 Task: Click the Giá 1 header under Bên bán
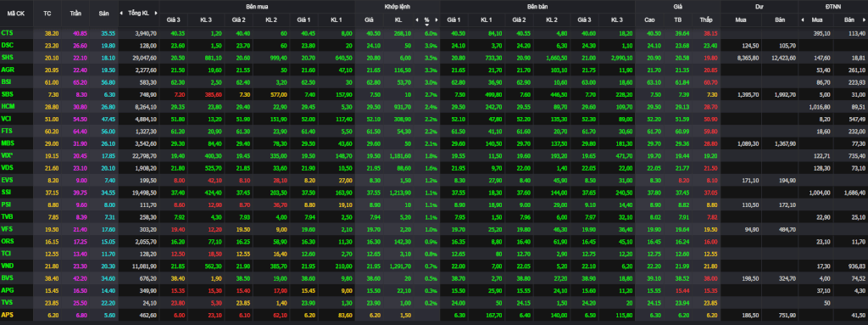454,20
